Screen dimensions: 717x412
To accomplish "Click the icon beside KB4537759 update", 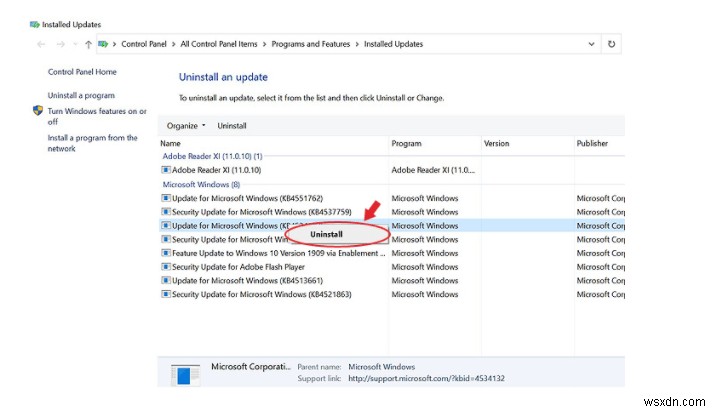I will pyautogui.click(x=166, y=212).
